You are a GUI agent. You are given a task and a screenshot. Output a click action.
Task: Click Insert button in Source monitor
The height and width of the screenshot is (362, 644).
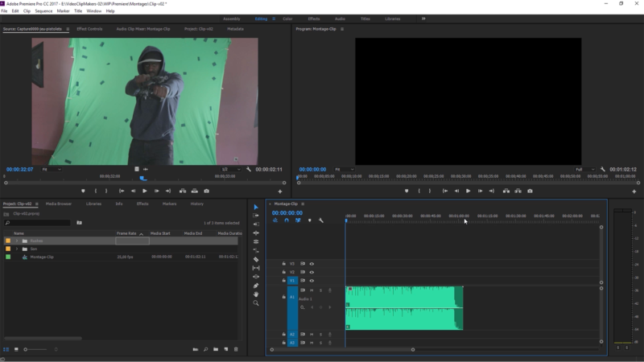pos(183,191)
